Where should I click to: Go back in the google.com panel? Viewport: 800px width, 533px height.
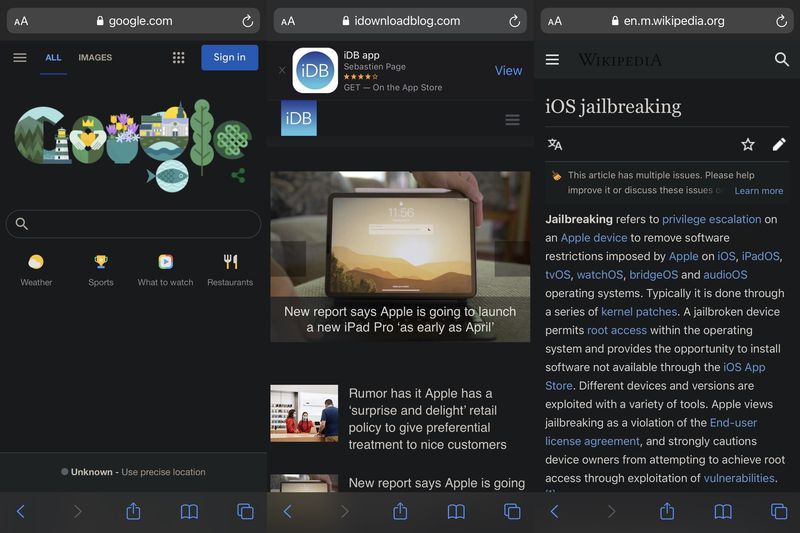tap(21, 511)
